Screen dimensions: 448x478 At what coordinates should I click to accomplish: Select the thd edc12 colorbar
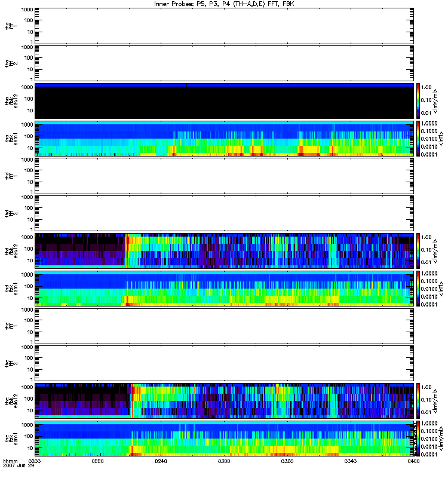point(418,251)
